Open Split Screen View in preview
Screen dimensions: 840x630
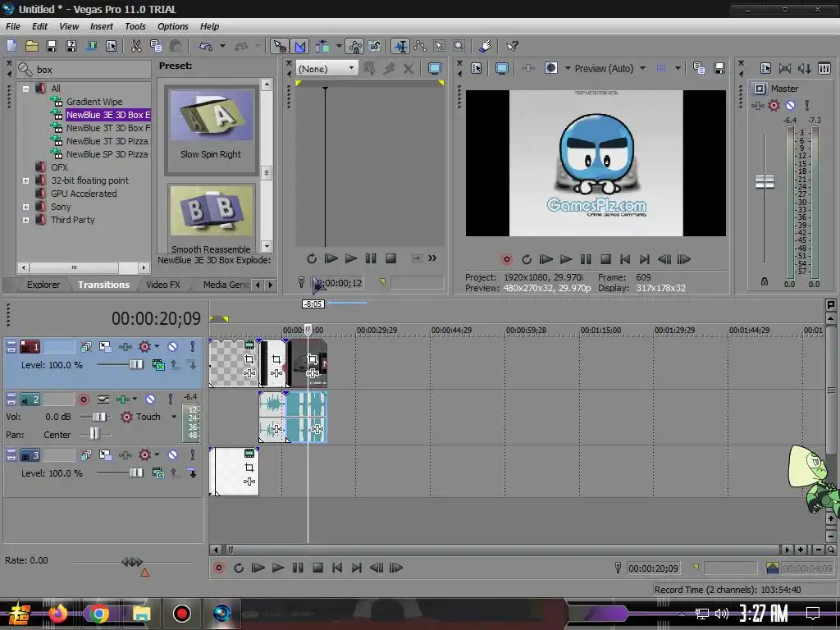[x=550, y=68]
